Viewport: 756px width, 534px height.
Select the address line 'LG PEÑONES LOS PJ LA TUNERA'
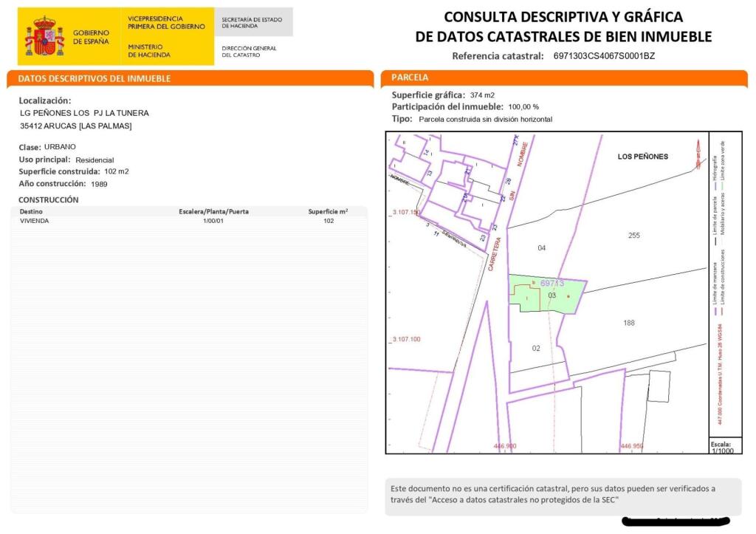(x=84, y=113)
